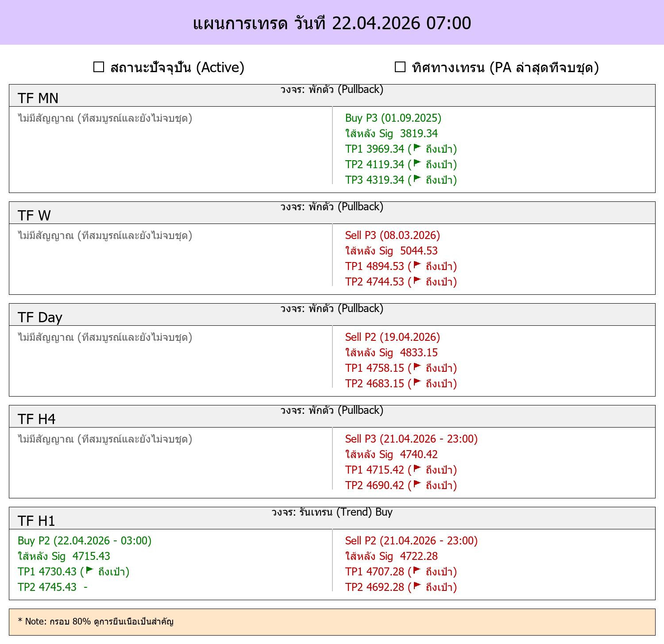Select the TF H1 section header

pyautogui.click(x=332, y=518)
